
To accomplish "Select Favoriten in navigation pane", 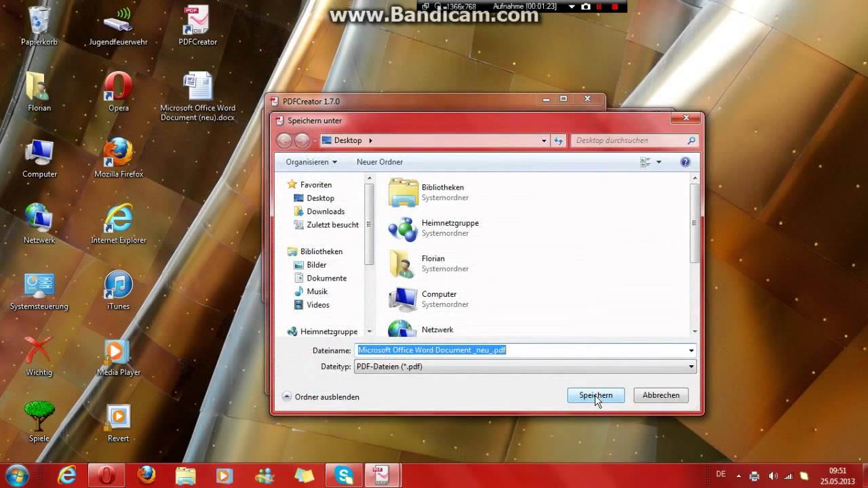I will click(309, 184).
